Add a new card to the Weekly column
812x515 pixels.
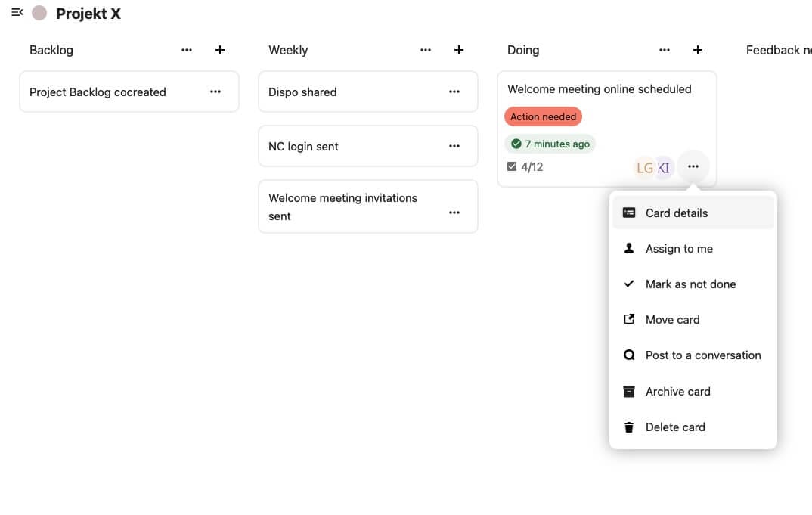coord(459,50)
